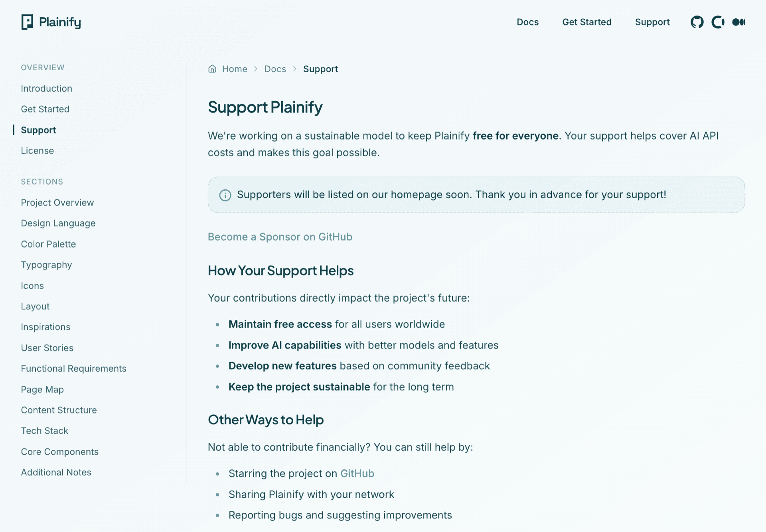
Task: Open the License page from sidebar
Action: [38, 150]
